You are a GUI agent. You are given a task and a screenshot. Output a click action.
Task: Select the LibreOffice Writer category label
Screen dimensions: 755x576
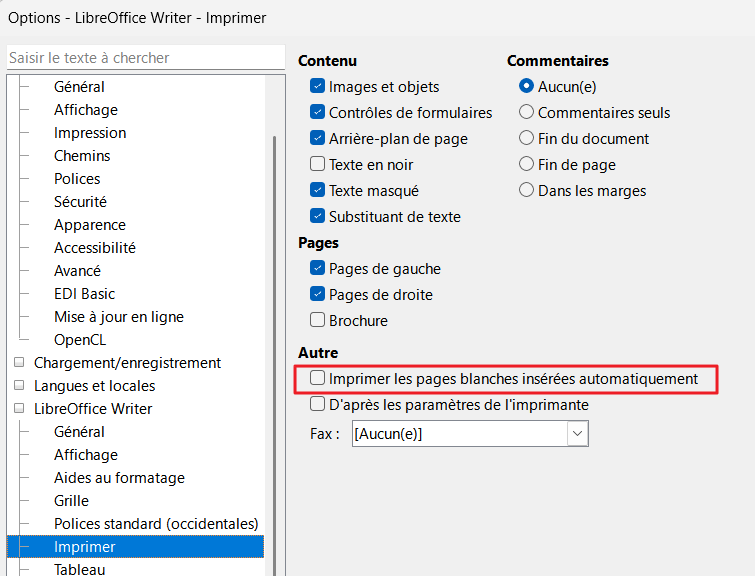click(93, 409)
